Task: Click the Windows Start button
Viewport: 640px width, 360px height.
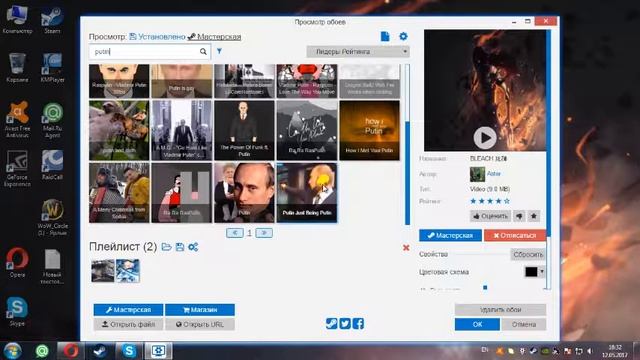Action: (x=12, y=351)
